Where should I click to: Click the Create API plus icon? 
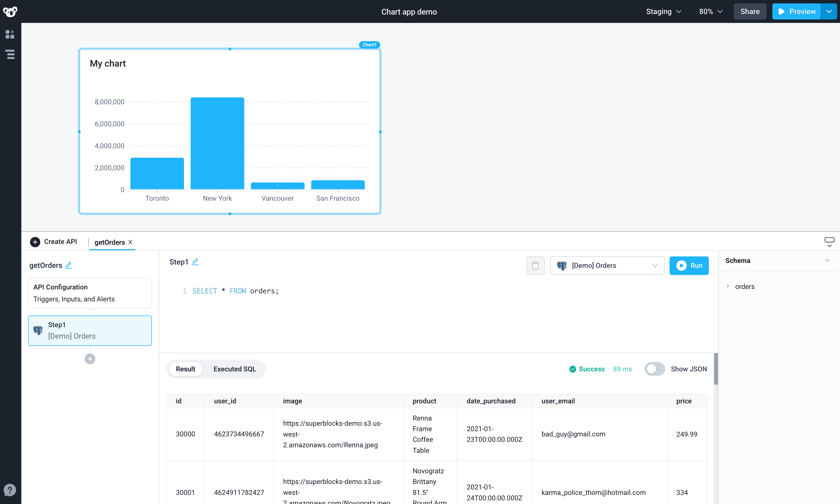click(x=35, y=242)
